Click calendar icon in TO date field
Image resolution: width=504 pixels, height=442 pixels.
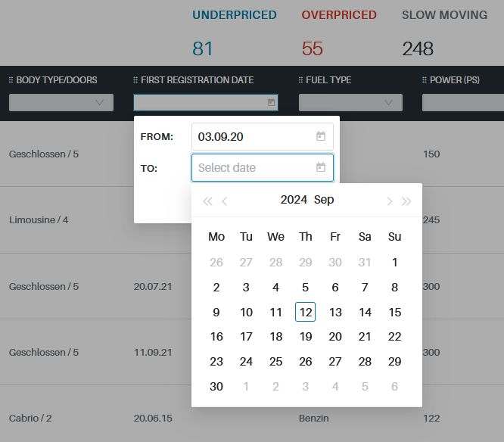coord(321,168)
